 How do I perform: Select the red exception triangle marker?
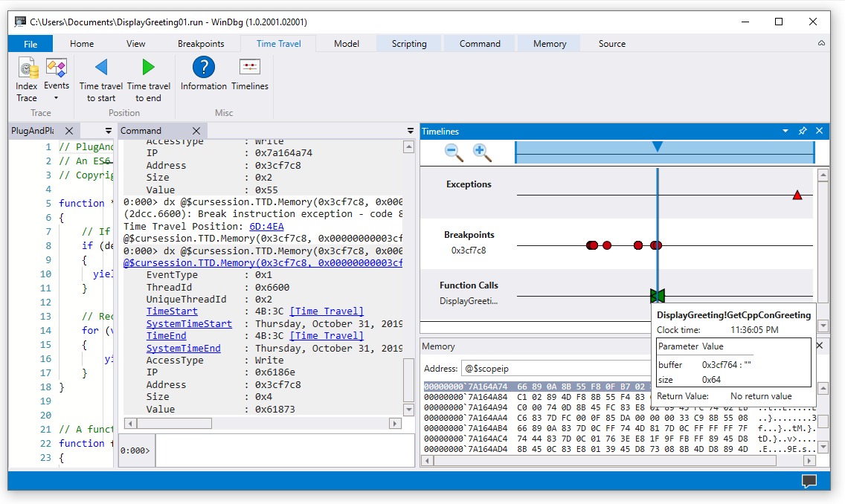pyautogui.click(x=797, y=195)
